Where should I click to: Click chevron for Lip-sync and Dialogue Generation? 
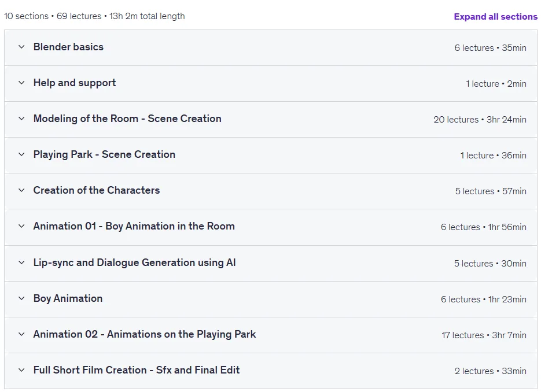click(x=21, y=262)
